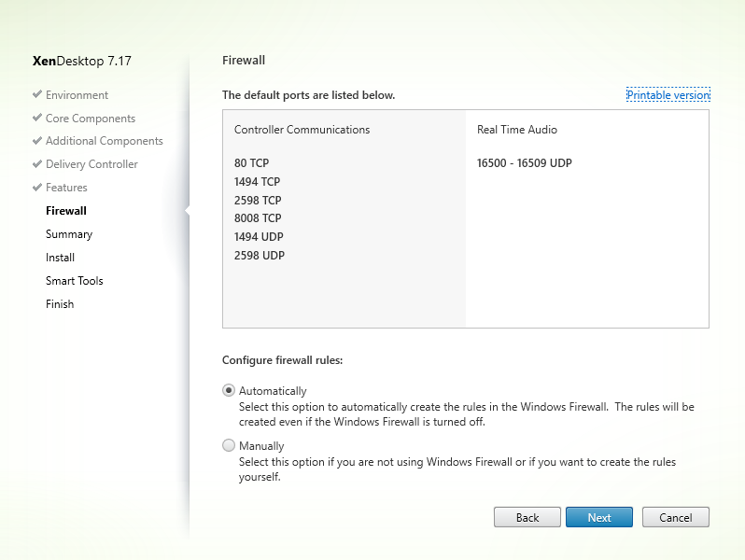Go Back to previous step
Screen dimensions: 745x560
click(527, 517)
